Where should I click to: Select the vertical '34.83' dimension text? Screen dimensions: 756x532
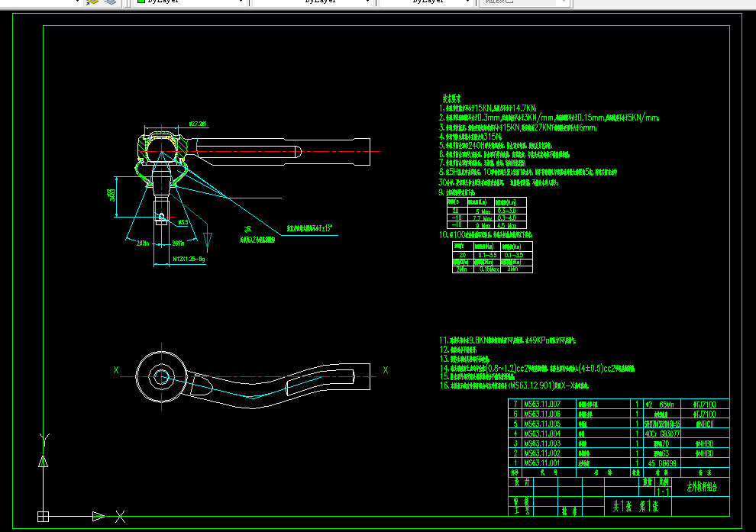111,195
